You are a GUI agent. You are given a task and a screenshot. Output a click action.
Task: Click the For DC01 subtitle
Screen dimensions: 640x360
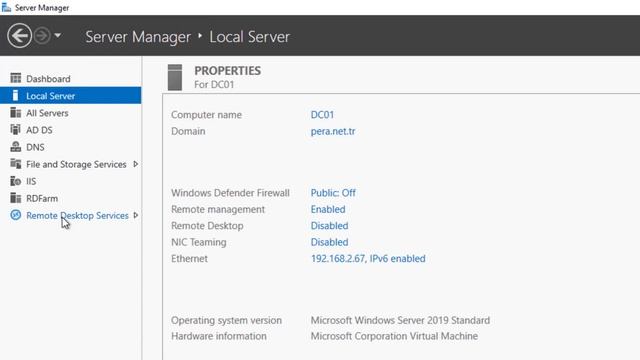(214, 84)
